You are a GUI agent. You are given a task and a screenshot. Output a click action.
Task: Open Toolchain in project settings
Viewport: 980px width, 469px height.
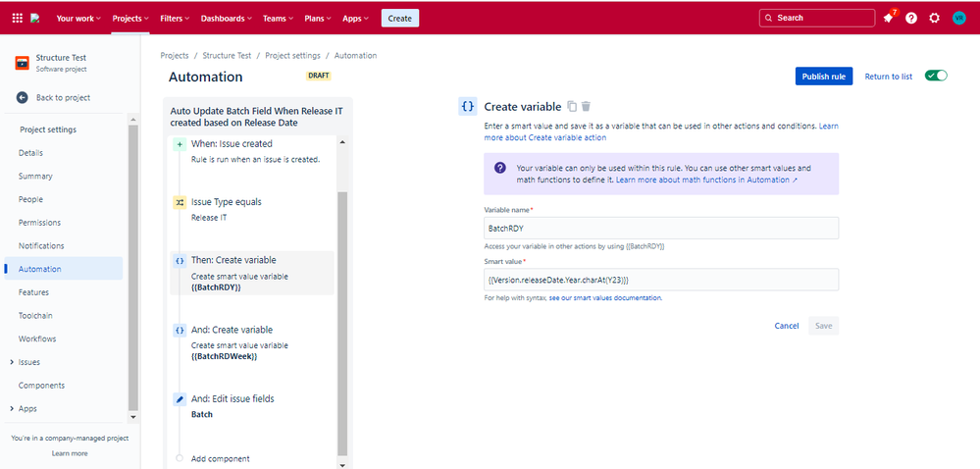point(36,315)
